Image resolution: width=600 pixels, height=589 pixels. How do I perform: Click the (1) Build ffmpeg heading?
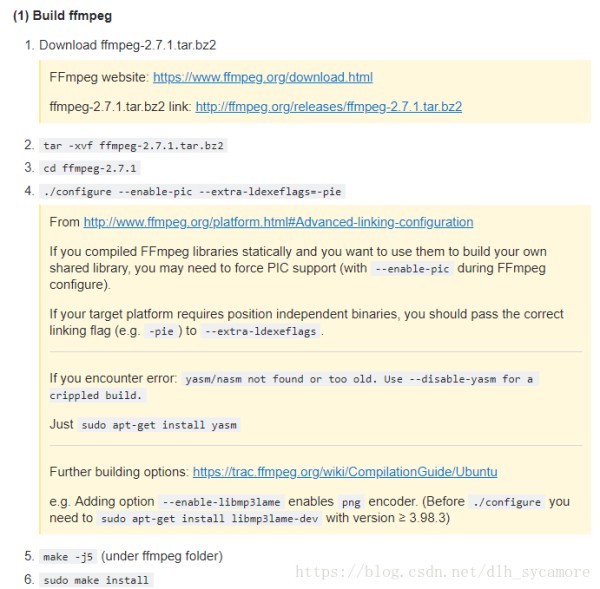tap(62, 16)
